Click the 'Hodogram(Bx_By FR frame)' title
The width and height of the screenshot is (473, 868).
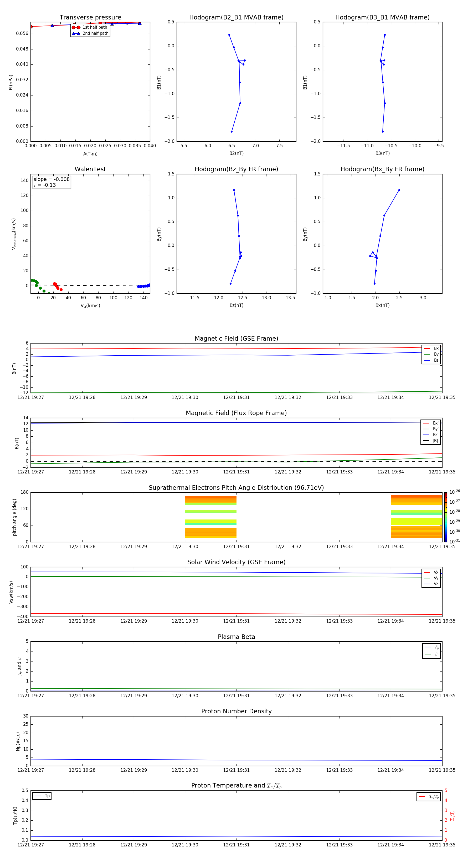tap(382, 169)
